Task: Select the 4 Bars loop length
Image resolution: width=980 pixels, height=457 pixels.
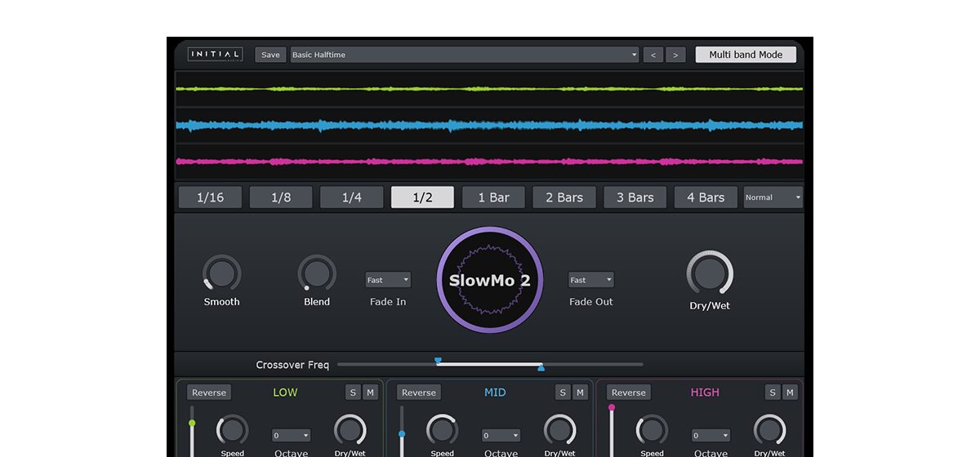Action: 706,197
